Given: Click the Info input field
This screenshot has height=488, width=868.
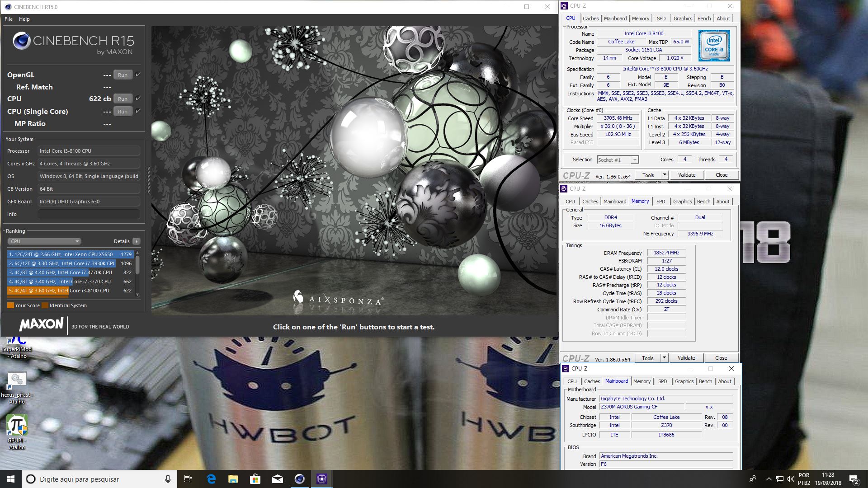Looking at the screenshot, I should point(89,214).
